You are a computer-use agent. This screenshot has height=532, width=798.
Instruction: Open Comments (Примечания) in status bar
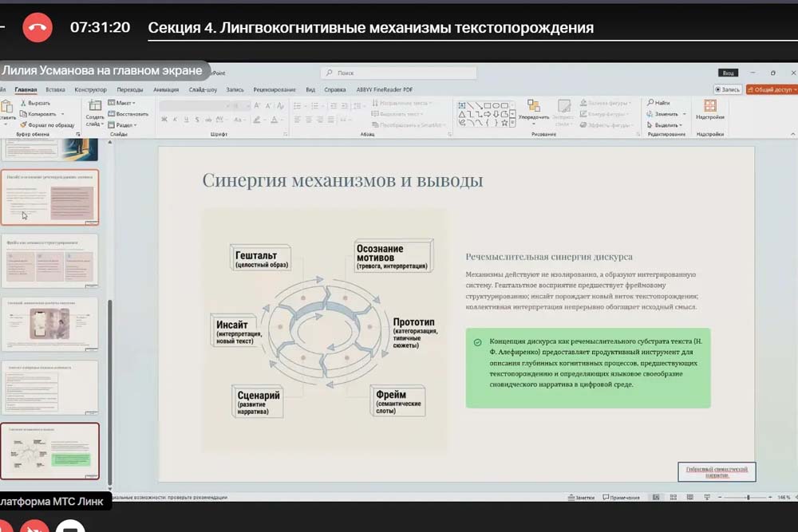pos(622,498)
